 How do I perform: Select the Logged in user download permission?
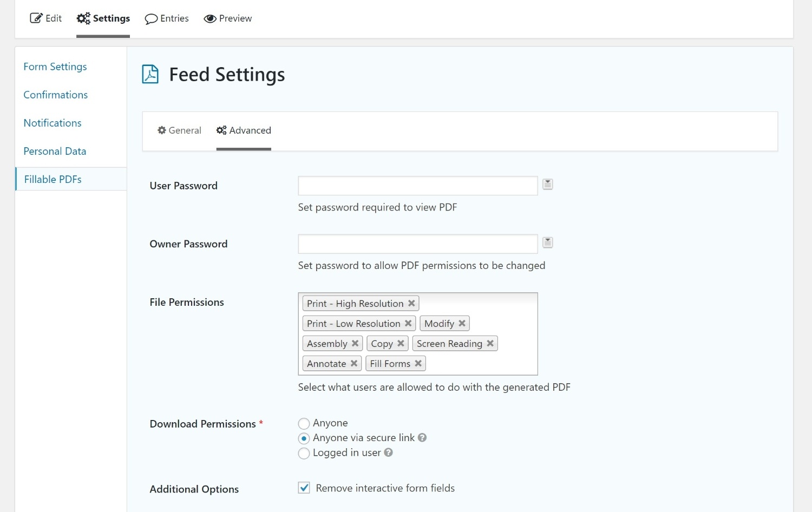[x=304, y=454]
